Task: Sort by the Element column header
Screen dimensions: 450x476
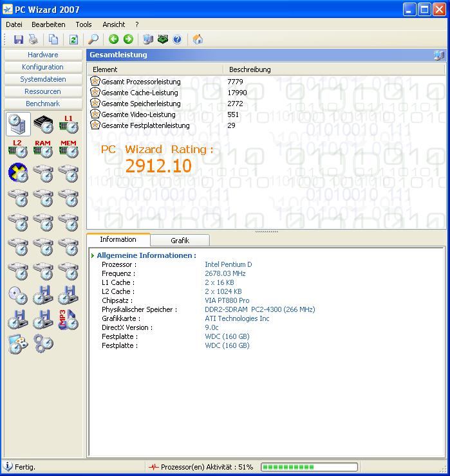Action: point(156,69)
